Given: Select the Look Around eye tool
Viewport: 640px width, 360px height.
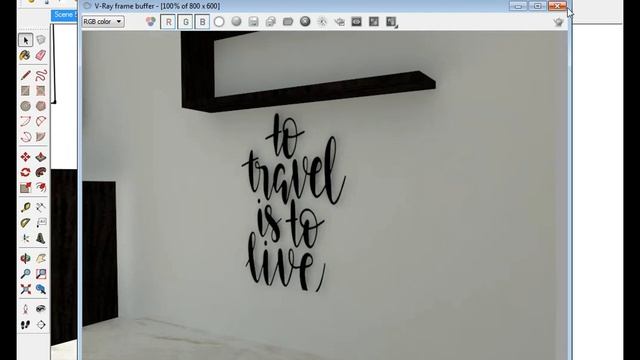Looking at the screenshot, I should [x=41, y=309].
